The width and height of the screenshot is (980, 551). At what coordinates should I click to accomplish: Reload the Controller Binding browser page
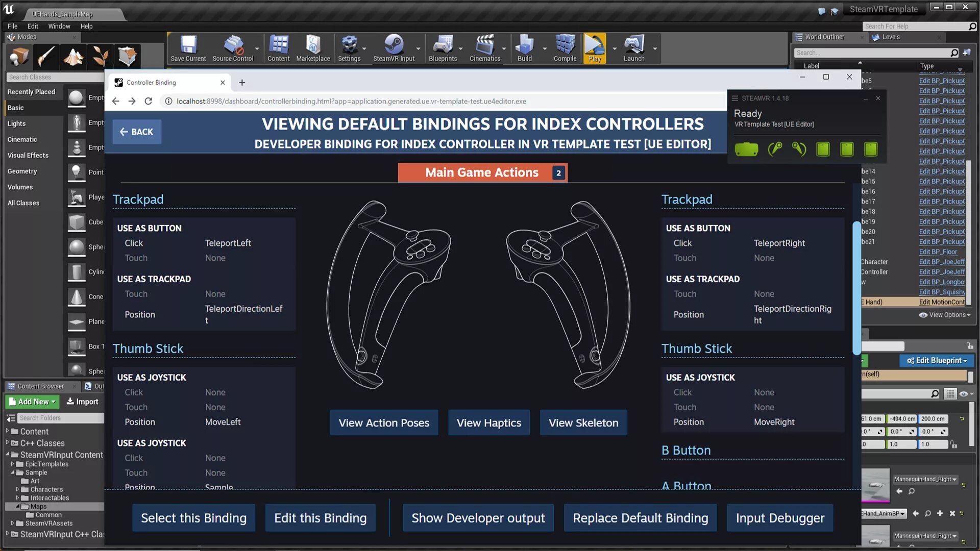[x=148, y=101]
